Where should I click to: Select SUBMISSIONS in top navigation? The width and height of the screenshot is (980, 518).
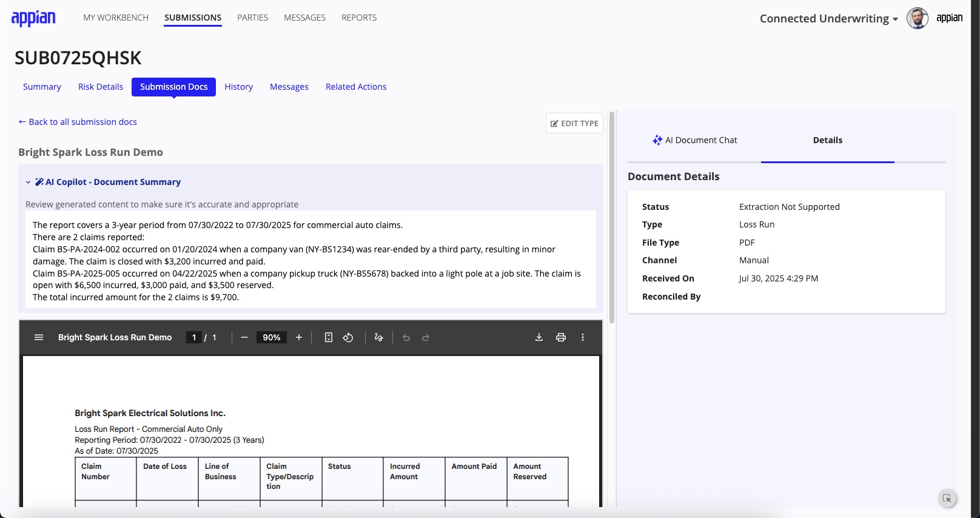[193, 18]
